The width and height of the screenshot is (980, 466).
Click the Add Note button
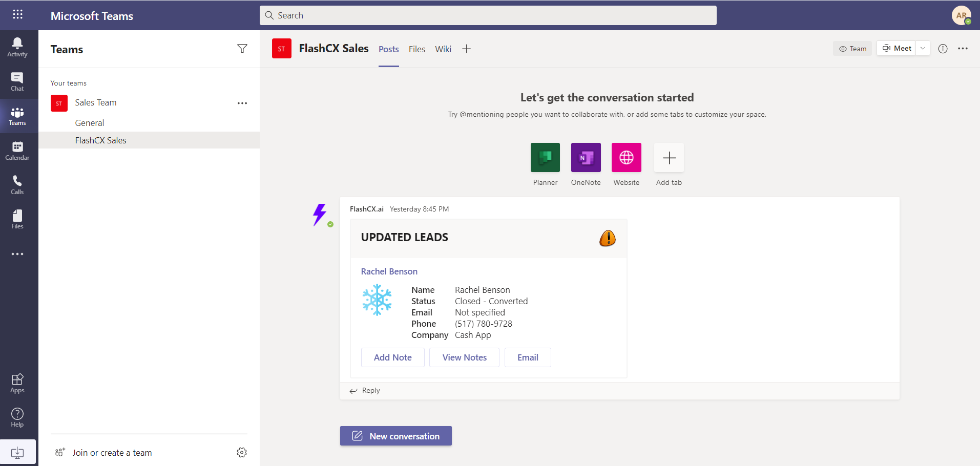[x=393, y=357]
